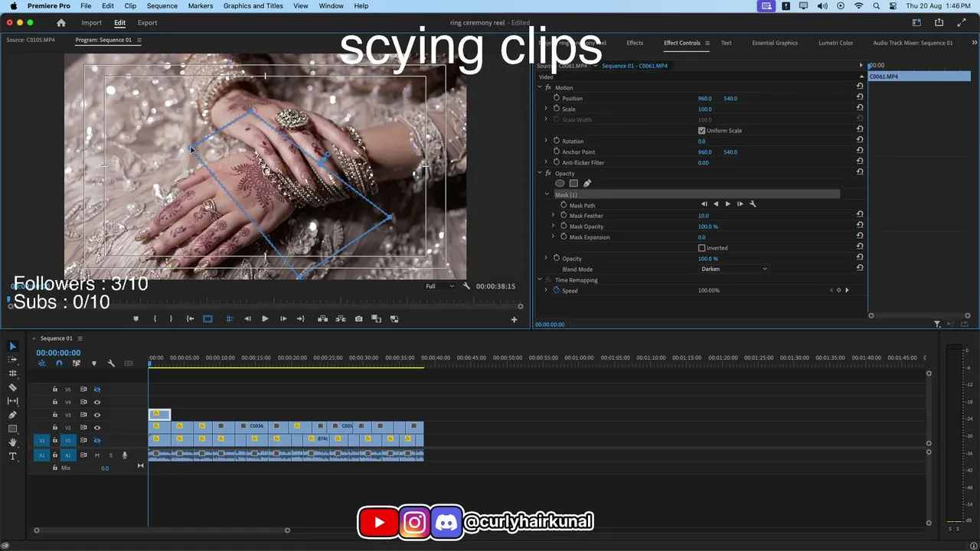Image resolution: width=980 pixels, height=551 pixels.
Task: Expand the Mask Feather parameter
Action: [553, 216]
